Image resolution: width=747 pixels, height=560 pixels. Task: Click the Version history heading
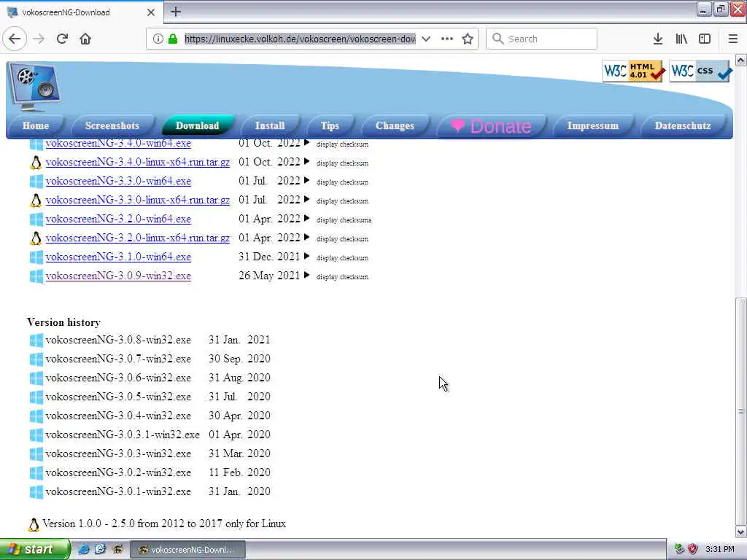pyautogui.click(x=64, y=322)
